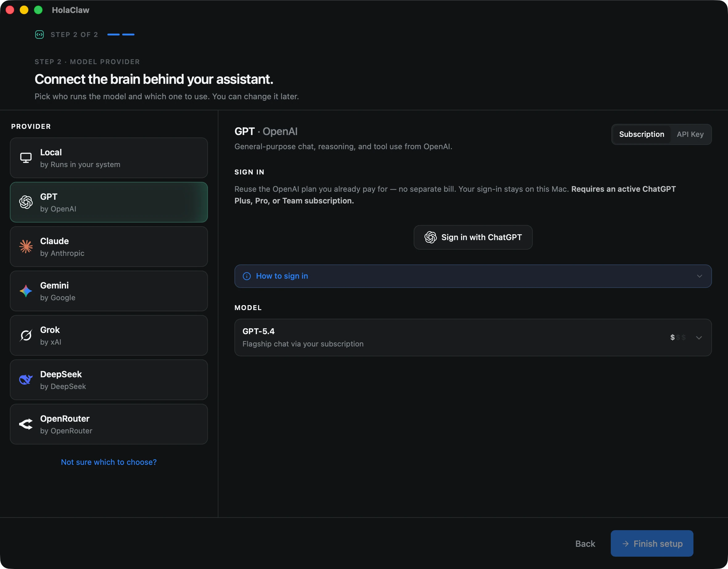The height and width of the screenshot is (569, 728).
Task: Click the arrow icon on Finish setup
Action: [x=625, y=544]
